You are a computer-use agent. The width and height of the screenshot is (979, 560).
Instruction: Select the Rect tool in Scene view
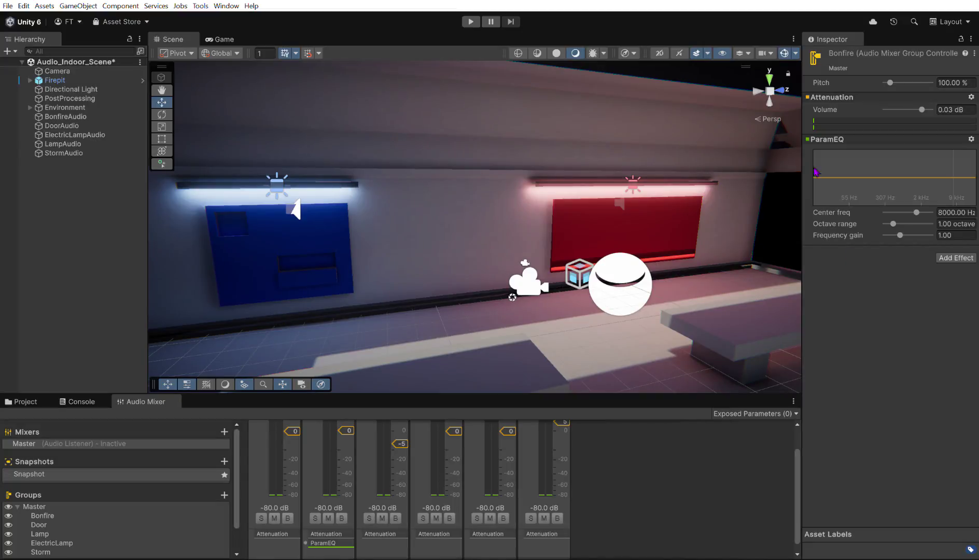162,139
